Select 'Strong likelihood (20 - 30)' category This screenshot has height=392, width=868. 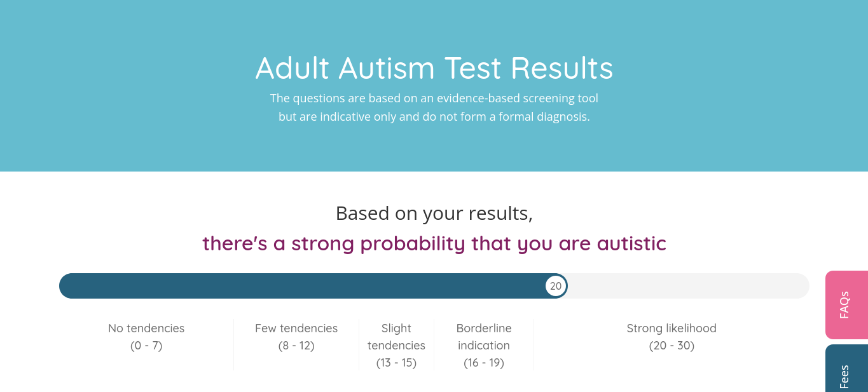point(672,337)
